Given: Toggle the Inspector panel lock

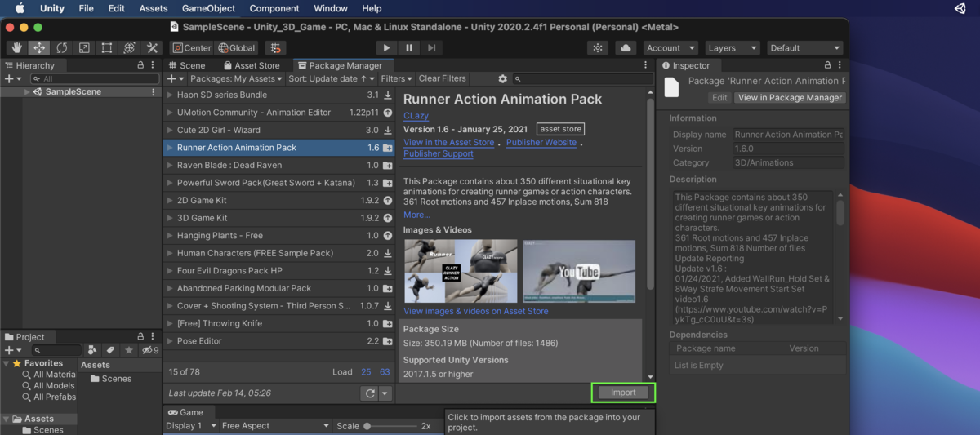Looking at the screenshot, I should click(x=827, y=65).
